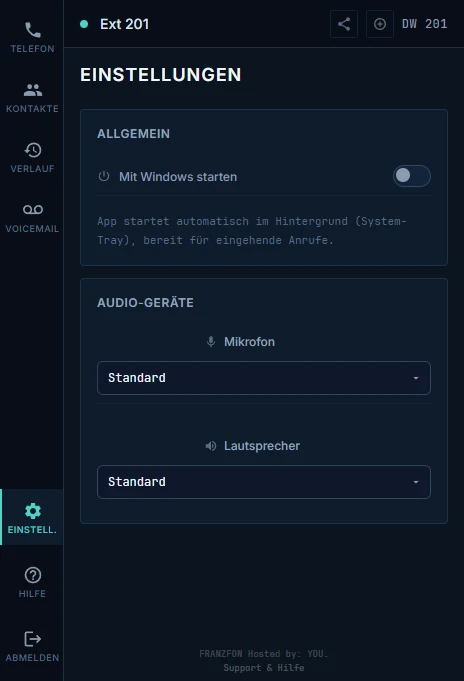Click the power icon beside Mit Windows starten
The height and width of the screenshot is (681, 464).
click(104, 176)
